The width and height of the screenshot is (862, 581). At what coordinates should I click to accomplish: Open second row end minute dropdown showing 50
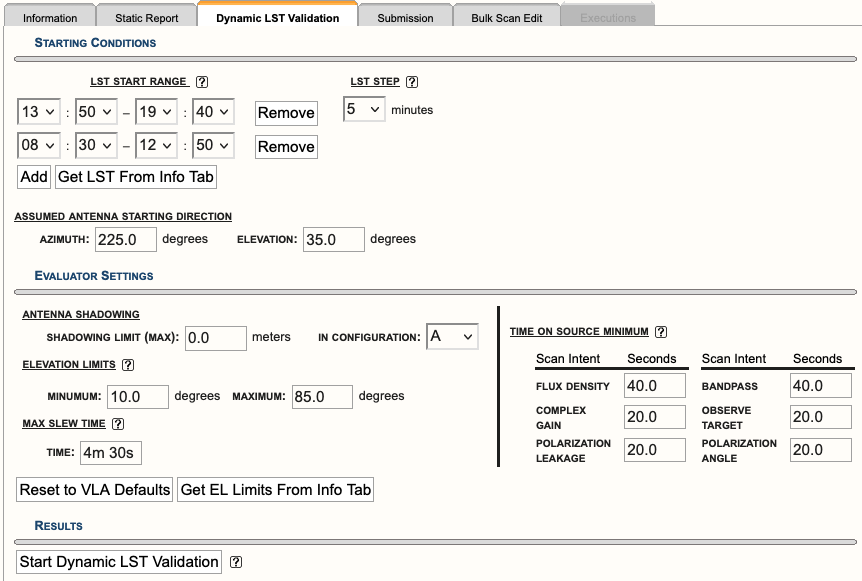213,146
